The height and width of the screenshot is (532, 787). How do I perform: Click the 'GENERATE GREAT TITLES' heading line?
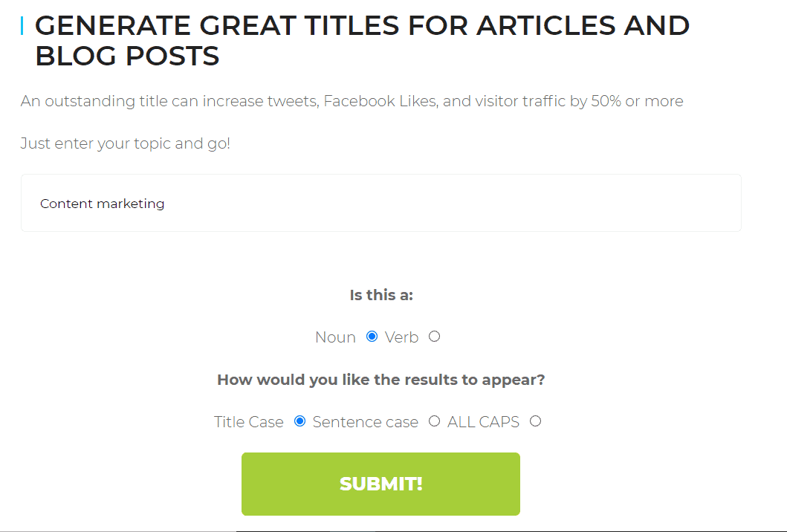tap(362, 26)
